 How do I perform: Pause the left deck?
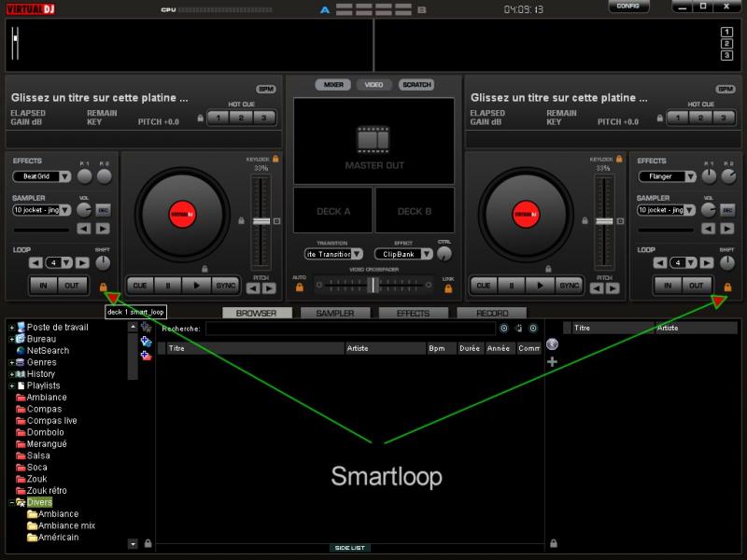[168, 286]
